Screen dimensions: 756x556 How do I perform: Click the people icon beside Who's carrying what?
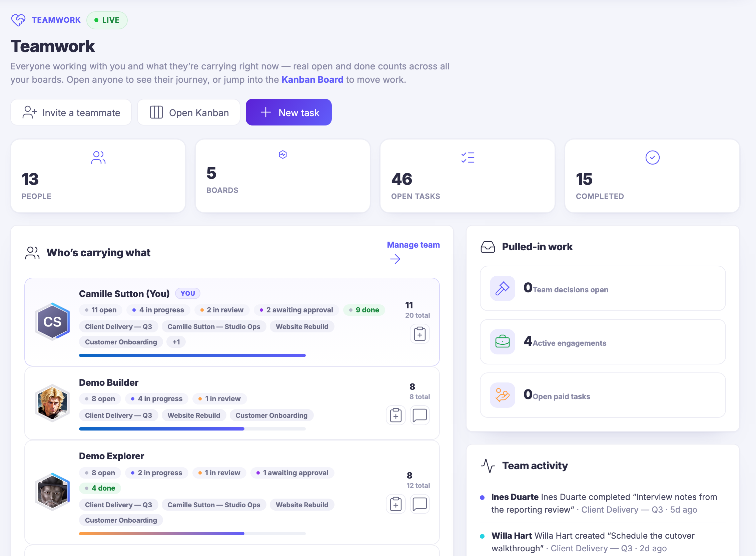(32, 253)
